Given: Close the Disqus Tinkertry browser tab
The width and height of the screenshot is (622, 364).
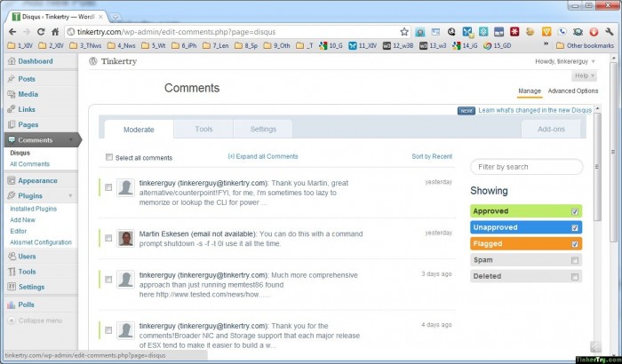Looking at the screenshot, I should pyautogui.click(x=100, y=17).
